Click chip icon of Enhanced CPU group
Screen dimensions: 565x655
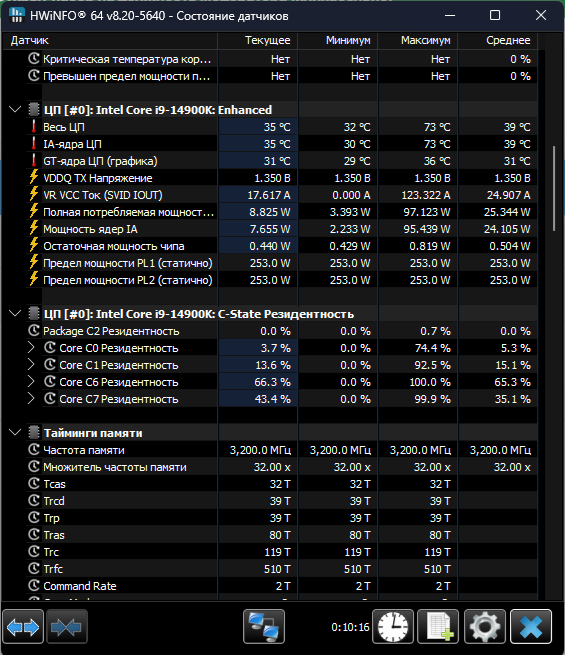click(34, 109)
